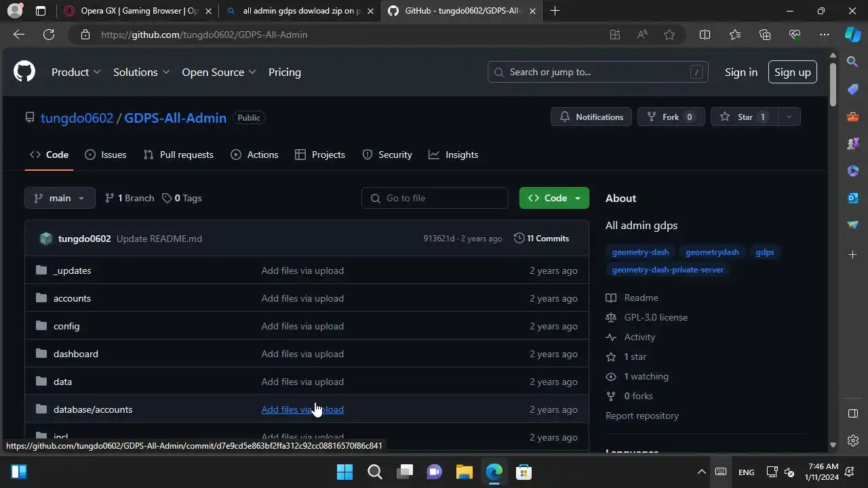Click the Search or jump to field
This screenshot has height=488, width=868.
point(597,72)
